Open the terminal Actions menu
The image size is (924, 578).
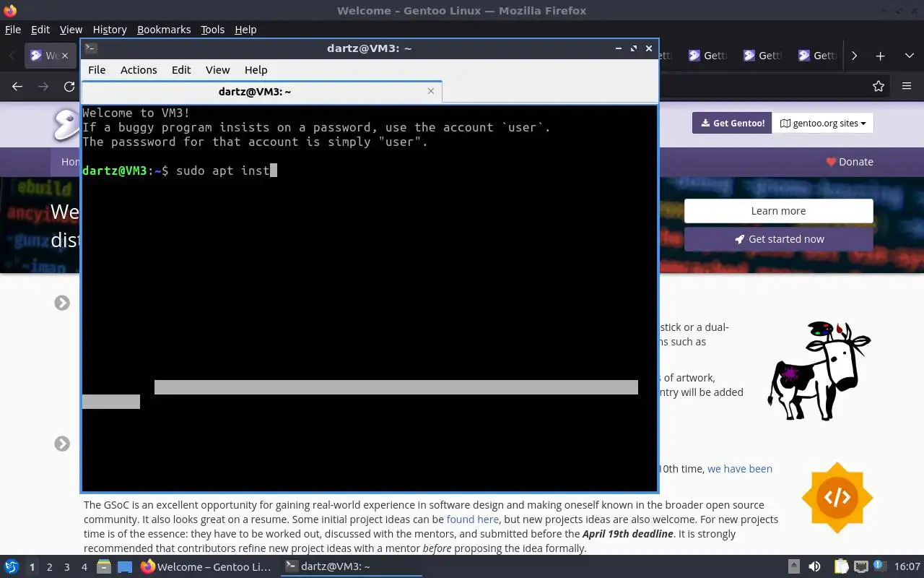click(x=139, y=70)
